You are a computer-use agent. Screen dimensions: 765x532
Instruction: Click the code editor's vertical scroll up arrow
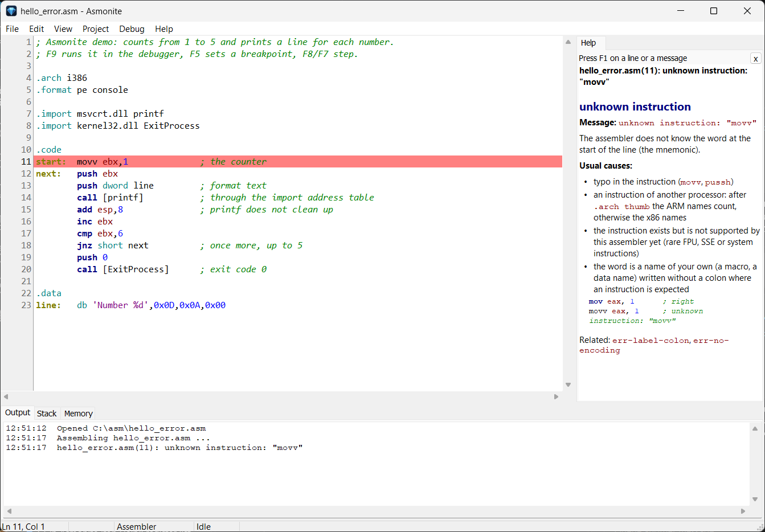[x=568, y=42]
